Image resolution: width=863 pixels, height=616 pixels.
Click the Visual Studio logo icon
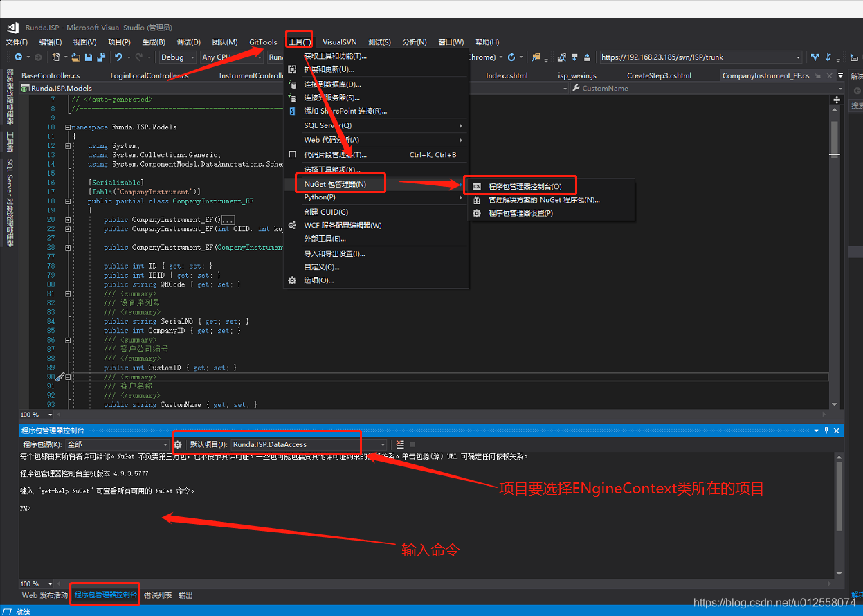click(12, 28)
